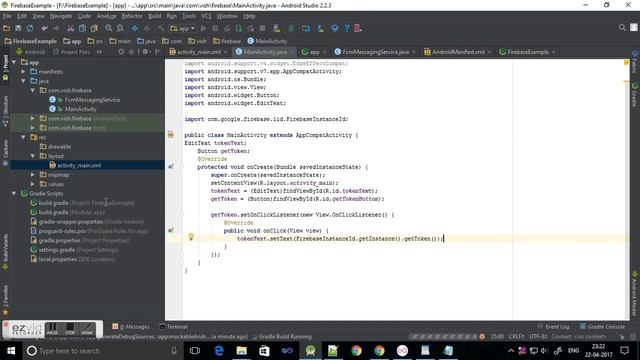Toggle the Android Model tool window button
This screenshot has width=640, height=360.
(635, 293)
